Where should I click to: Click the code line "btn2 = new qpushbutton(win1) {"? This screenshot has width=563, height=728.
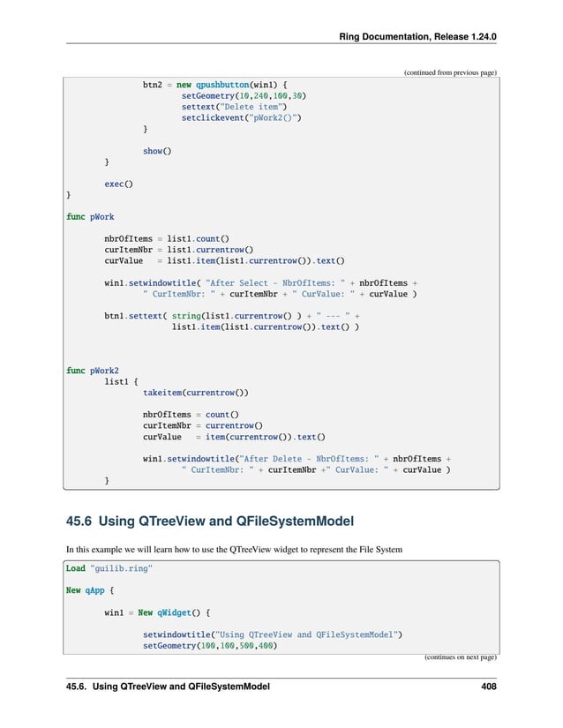215,85
